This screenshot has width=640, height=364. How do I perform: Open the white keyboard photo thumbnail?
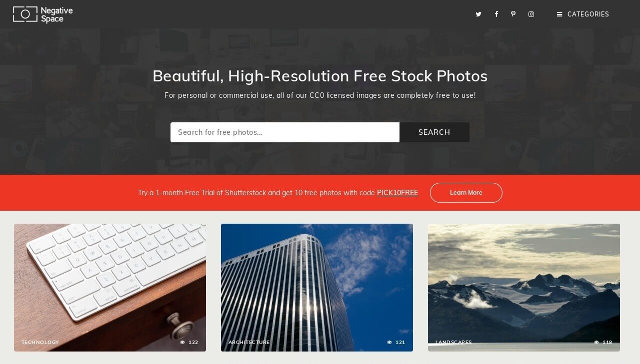coord(110,288)
